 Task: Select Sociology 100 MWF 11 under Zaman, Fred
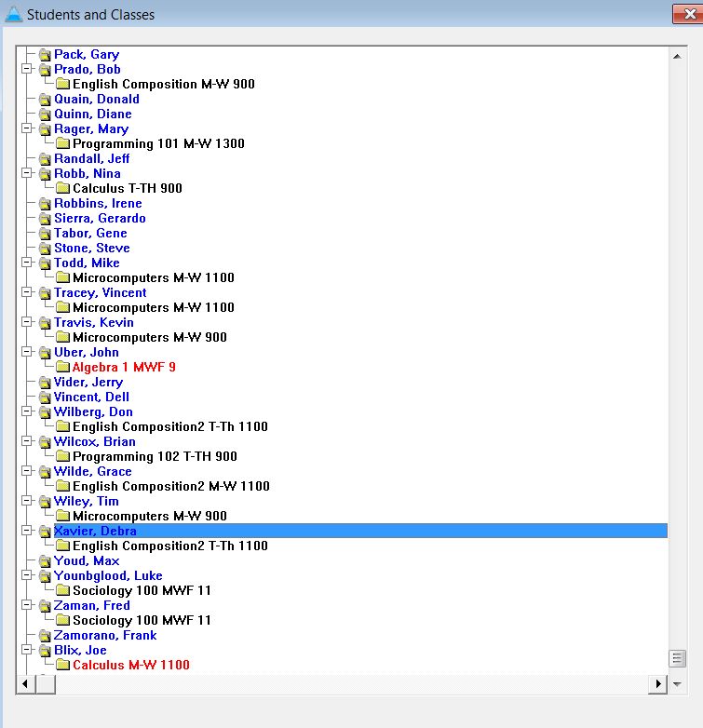142,621
